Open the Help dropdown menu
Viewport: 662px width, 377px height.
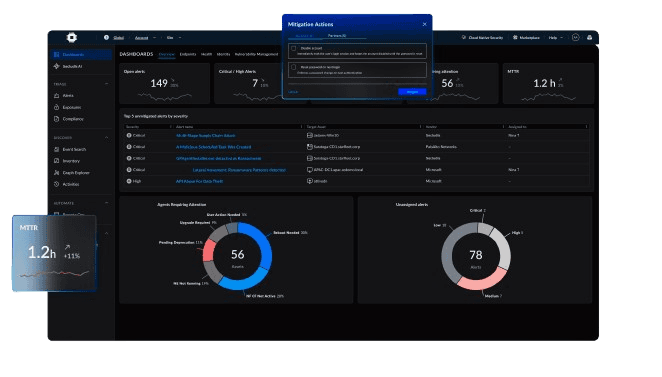556,38
